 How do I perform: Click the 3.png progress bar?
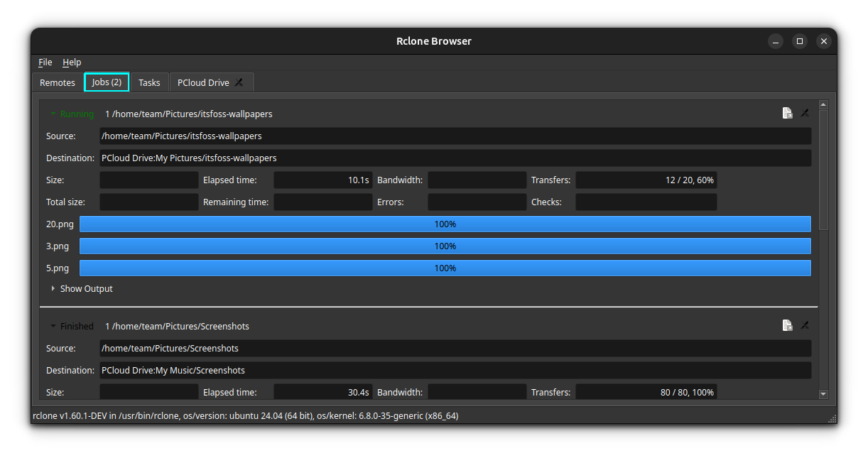[x=445, y=246]
